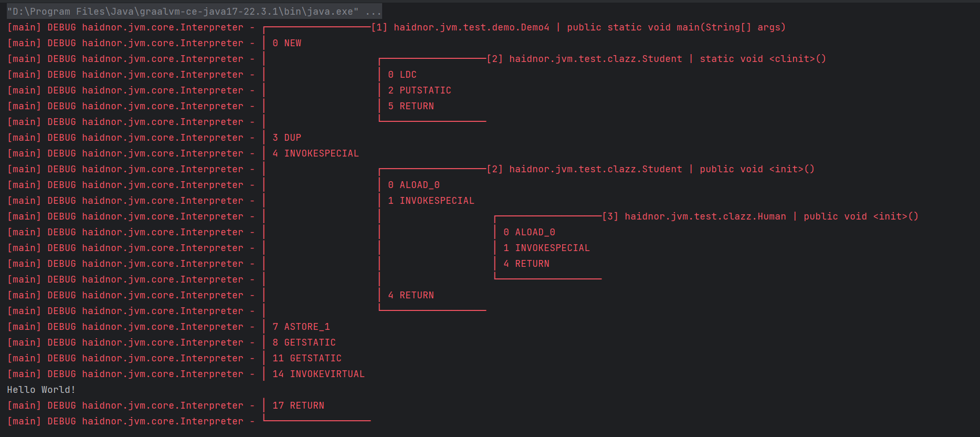The height and width of the screenshot is (437, 980).
Task: Click '4 RETURN' inside the Human frame
Action: coord(526,264)
